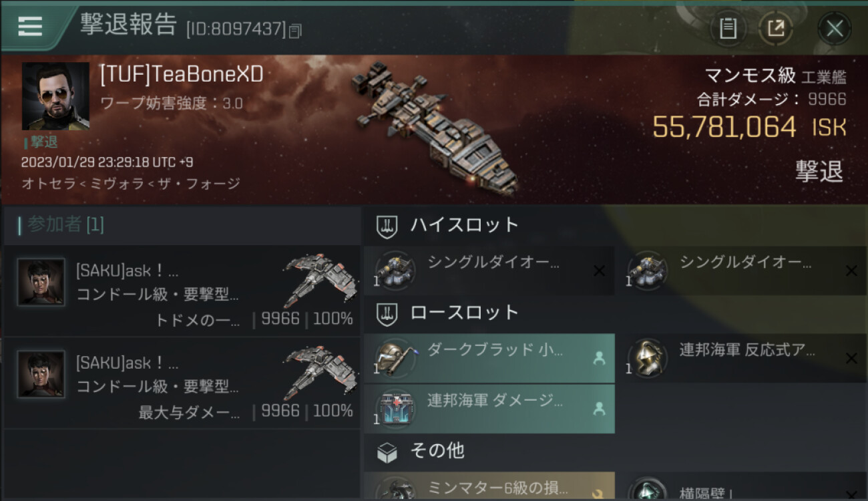Click the clipboard copy report icon

coord(728,28)
